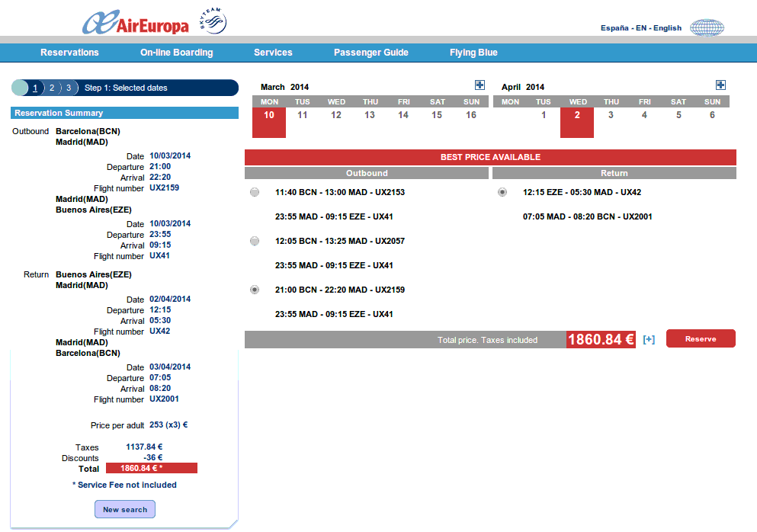Click Service Fee not included note
Screen dimensions: 757x532
pyautogui.click(x=124, y=485)
